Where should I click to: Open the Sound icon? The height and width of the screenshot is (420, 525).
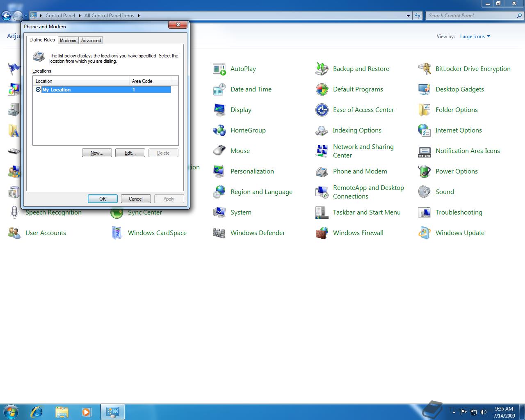424,192
